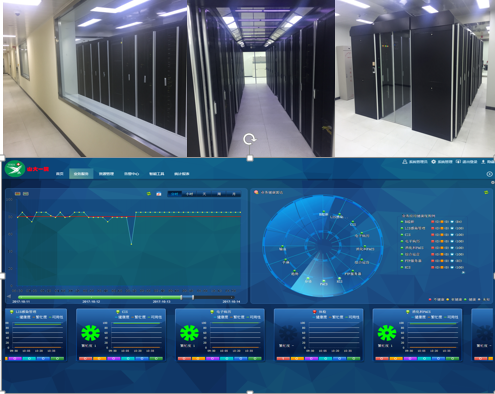Open the 资源管理 tab

coord(106,174)
